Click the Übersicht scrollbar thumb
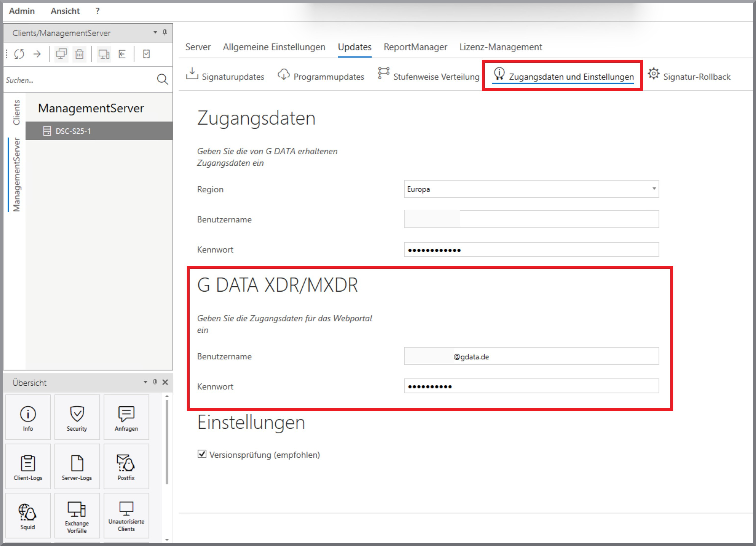Image resolution: width=756 pixels, height=546 pixels. [x=167, y=442]
